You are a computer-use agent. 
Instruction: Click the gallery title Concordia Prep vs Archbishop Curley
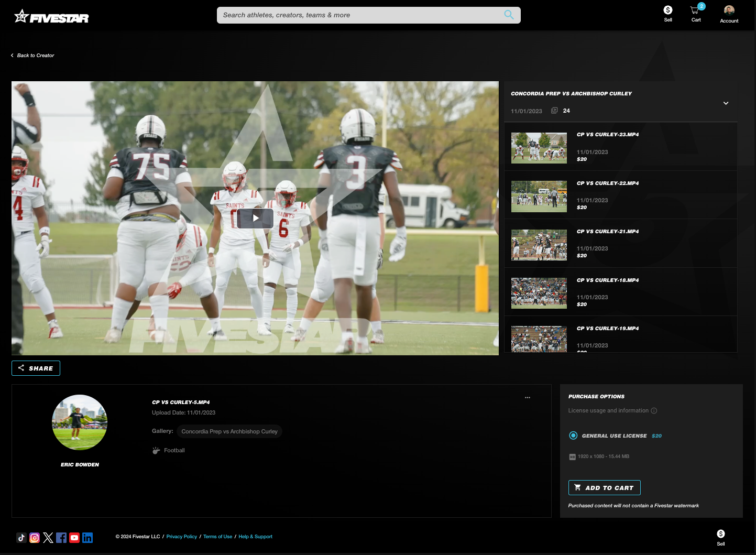tap(571, 94)
